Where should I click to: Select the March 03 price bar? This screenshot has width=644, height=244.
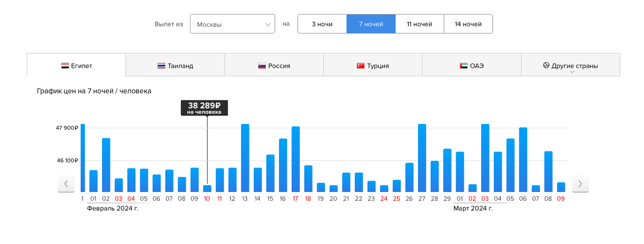(485, 158)
